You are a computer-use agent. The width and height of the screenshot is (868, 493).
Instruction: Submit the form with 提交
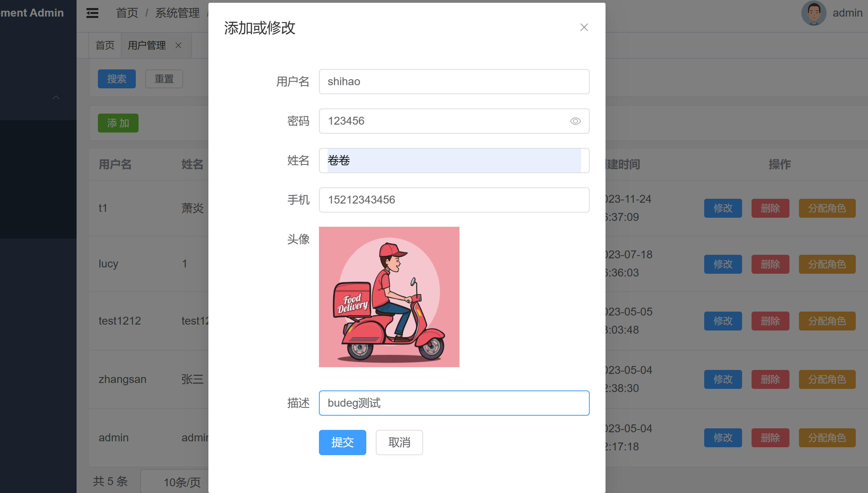343,443
